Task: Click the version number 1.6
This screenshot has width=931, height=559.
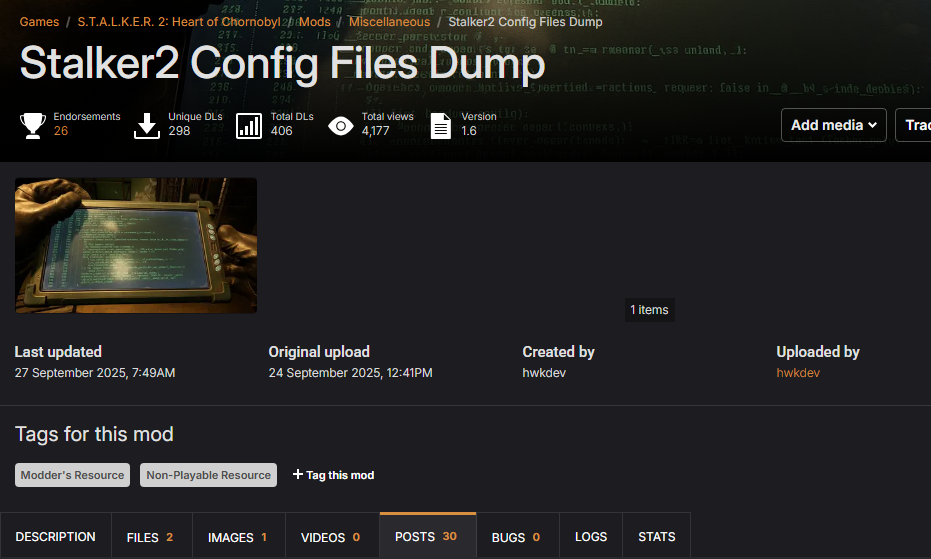Action: 469,131
